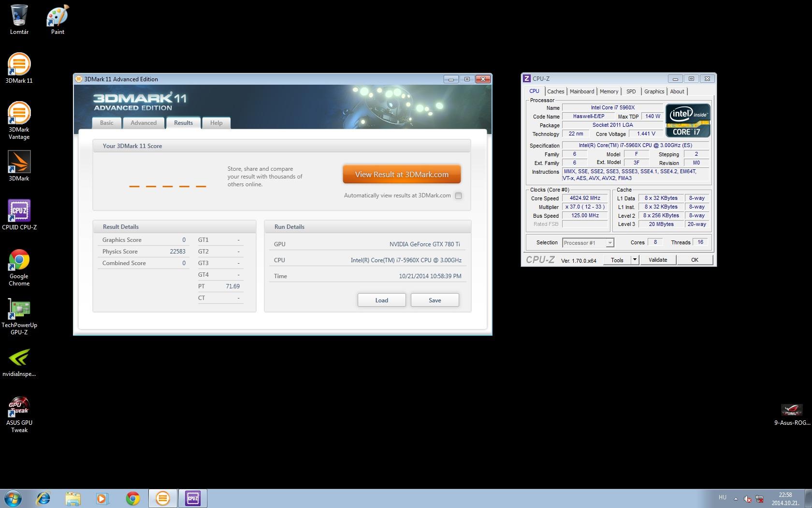Click the processor name Intel Core i7 5960X
812x508 pixels.
613,107
